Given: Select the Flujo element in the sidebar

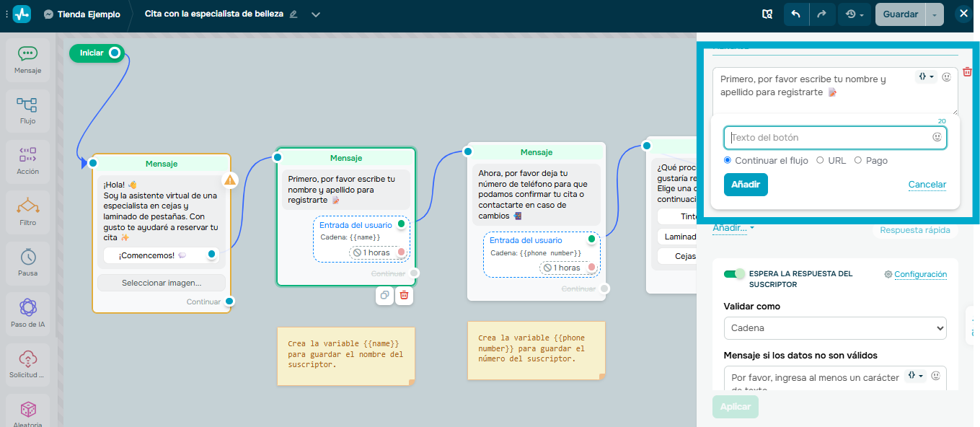Looking at the screenshot, I should tap(28, 111).
